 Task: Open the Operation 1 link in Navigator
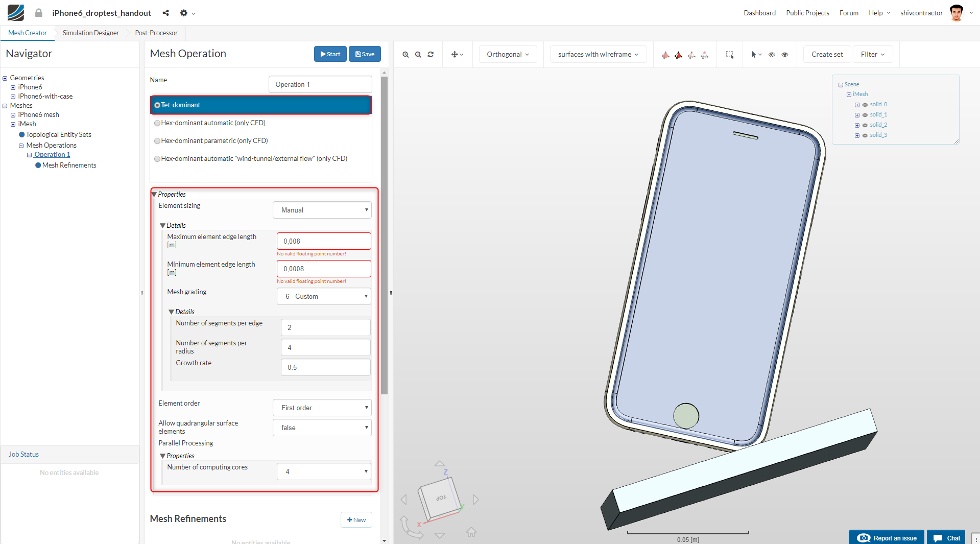[x=52, y=155]
